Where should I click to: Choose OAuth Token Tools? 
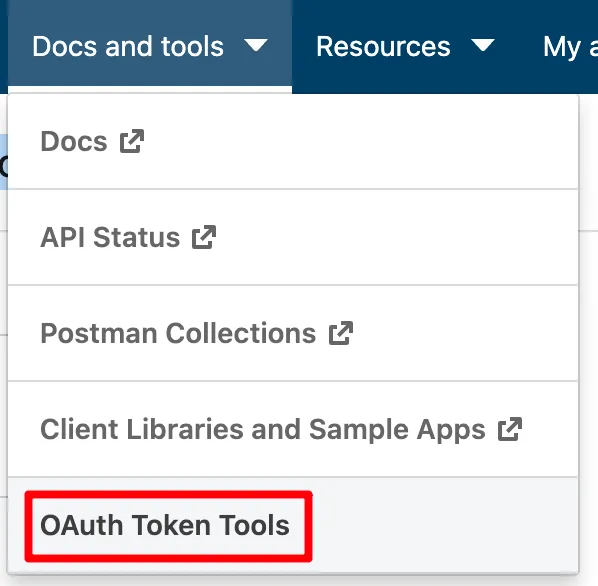[x=165, y=525]
